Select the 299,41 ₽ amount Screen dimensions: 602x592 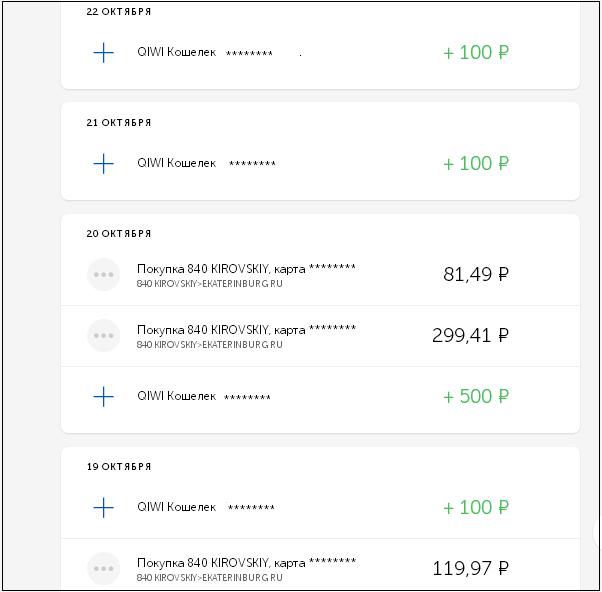(471, 336)
